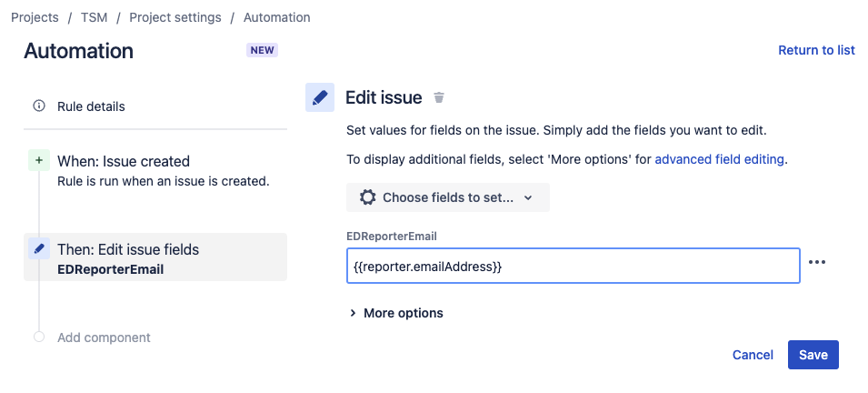Image resolution: width=868 pixels, height=393 pixels.
Task: Click the chevron arrow on Choose fields to set
Action: coord(529,197)
